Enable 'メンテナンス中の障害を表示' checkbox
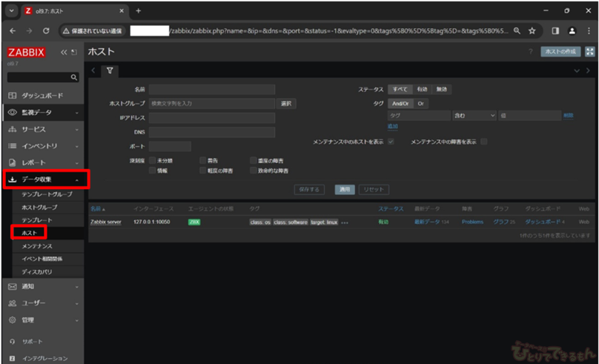 click(483, 141)
